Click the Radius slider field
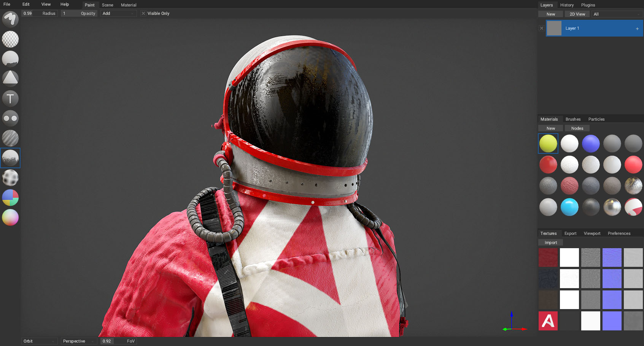 (x=40, y=13)
